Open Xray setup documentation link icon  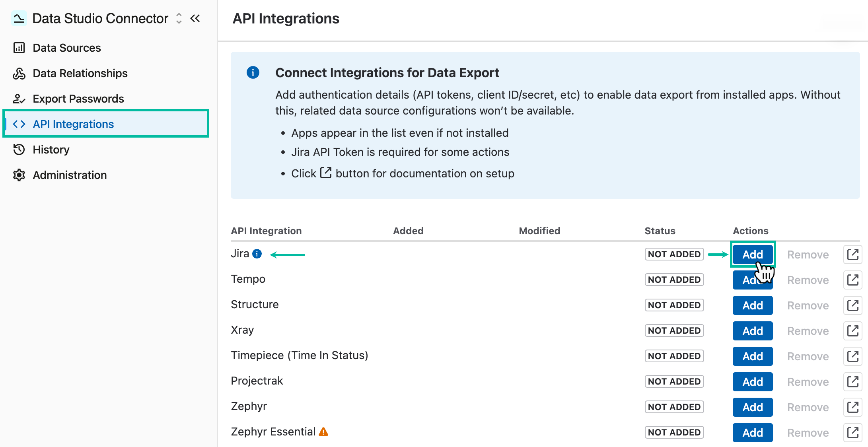click(x=853, y=331)
